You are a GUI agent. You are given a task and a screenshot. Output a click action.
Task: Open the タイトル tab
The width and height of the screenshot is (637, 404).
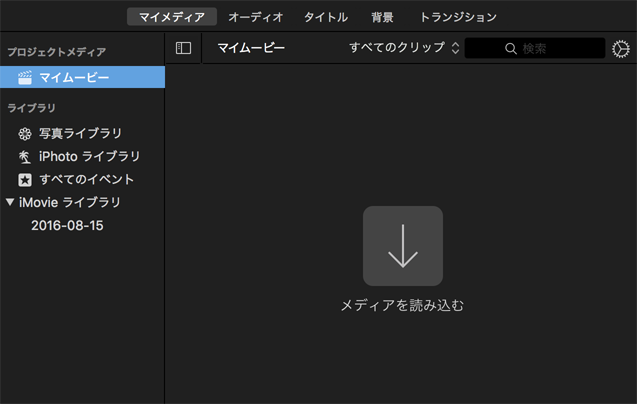[326, 17]
